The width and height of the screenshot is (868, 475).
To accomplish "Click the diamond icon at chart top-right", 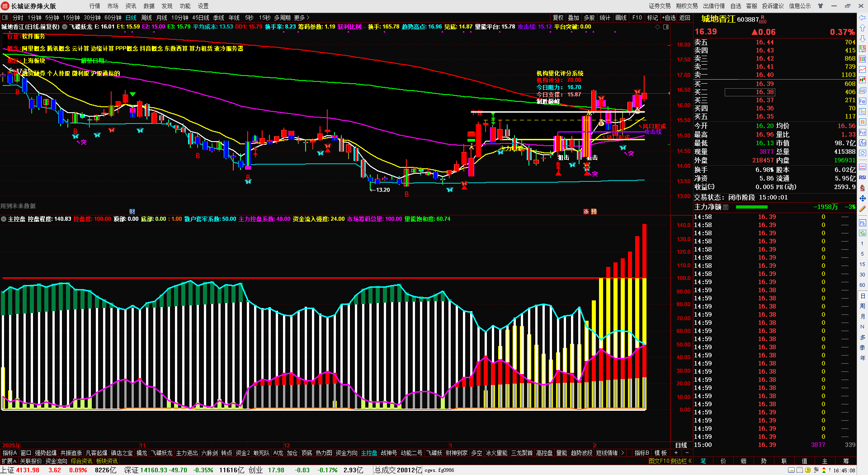I will click(x=657, y=27).
